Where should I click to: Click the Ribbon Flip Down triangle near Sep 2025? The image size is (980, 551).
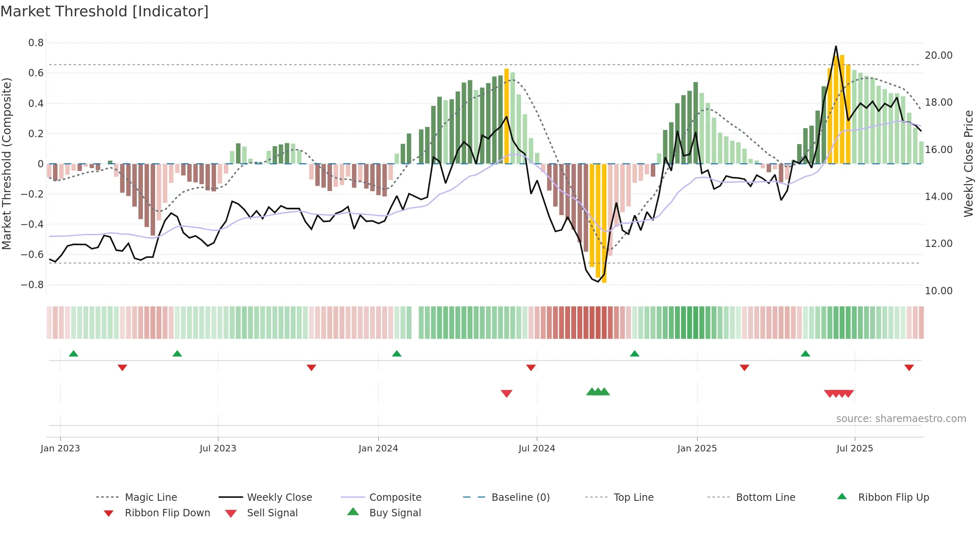tap(909, 367)
